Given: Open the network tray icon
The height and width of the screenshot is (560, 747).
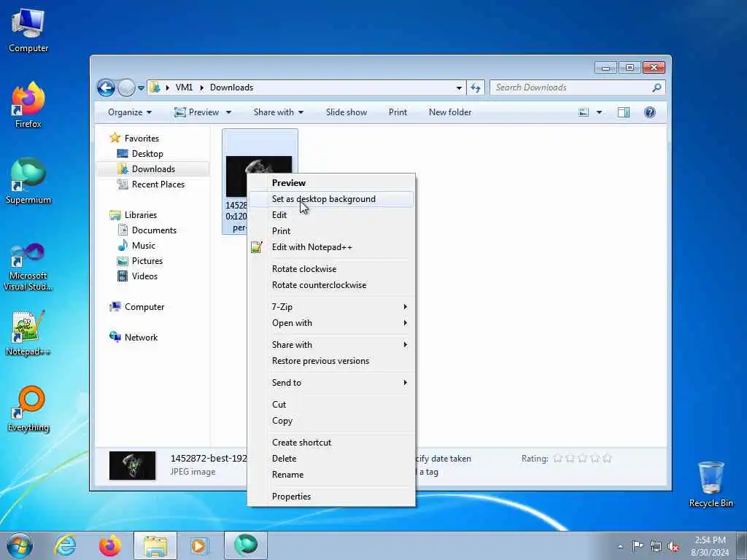Looking at the screenshot, I should [x=656, y=546].
